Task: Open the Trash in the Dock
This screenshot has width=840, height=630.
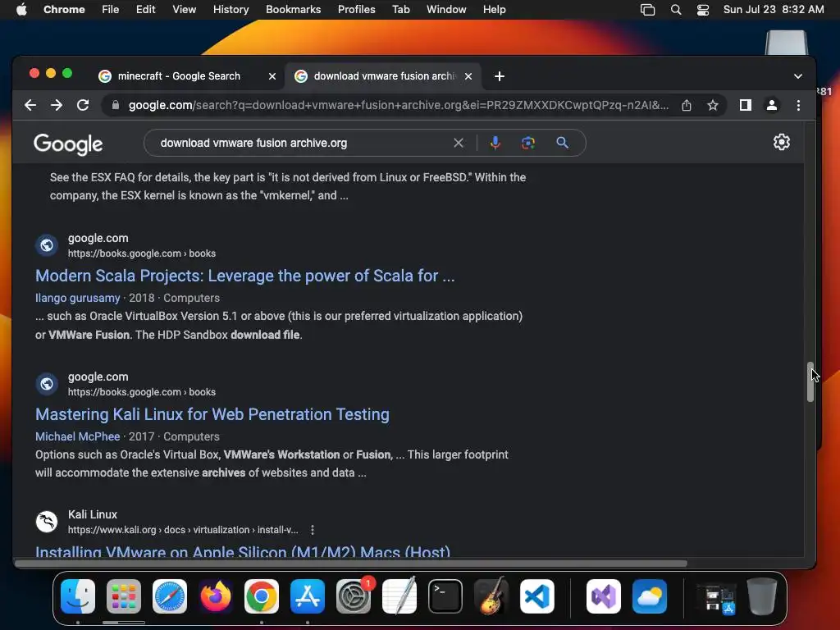Action: coord(761,596)
